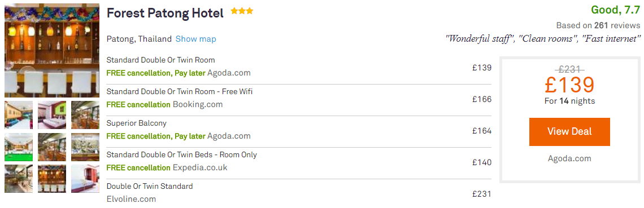Open the thumbnail with bright green floor

point(19,147)
